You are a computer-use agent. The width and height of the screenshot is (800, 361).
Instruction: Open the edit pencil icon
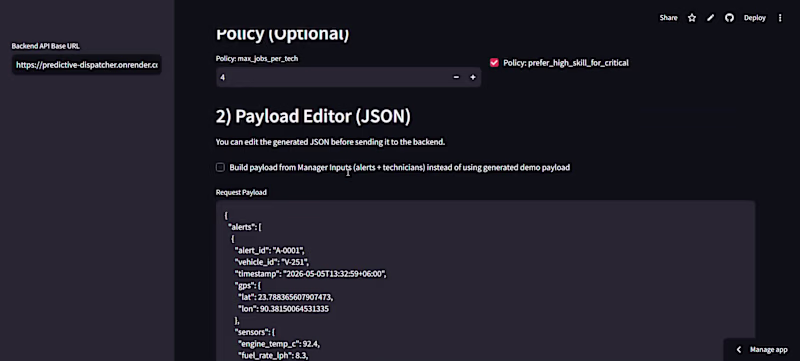(710, 18)
